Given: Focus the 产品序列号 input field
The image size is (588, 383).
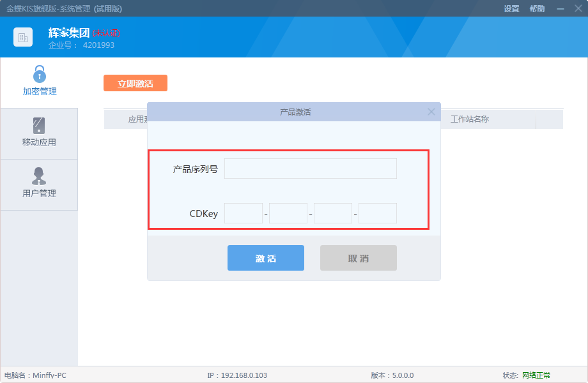Looking at the screenshot, I should pyautogui.click(x=311, y=169).
